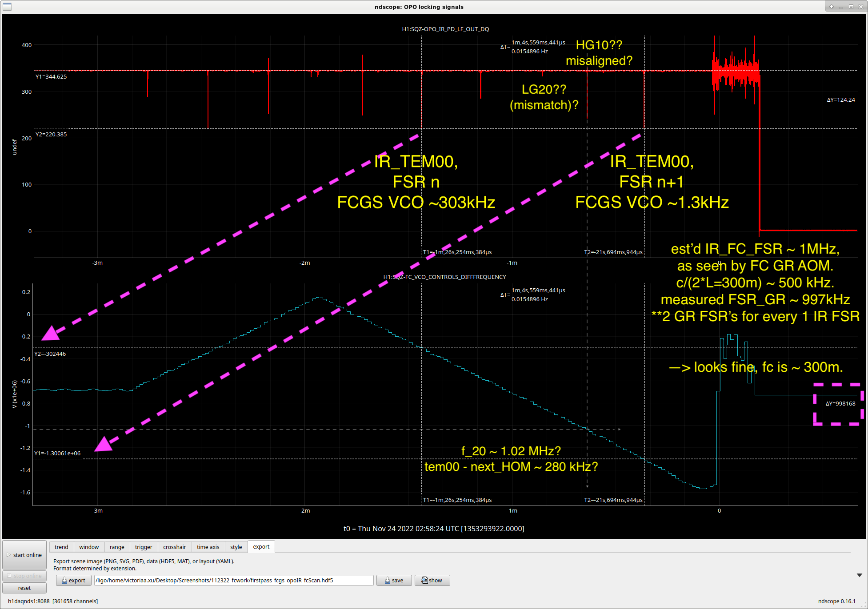
Task: Click the minimize window icon
Action: coord(841,7)
